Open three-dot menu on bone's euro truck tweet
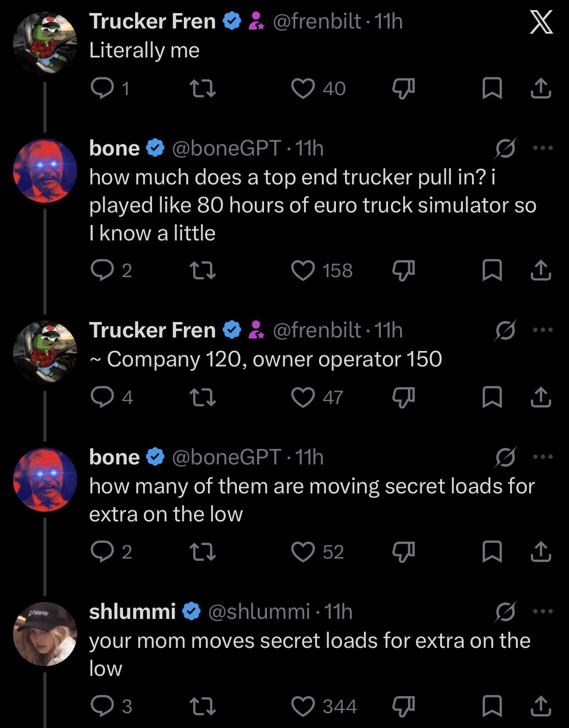This screenshot has height=728, width=569. coord(543,148)
